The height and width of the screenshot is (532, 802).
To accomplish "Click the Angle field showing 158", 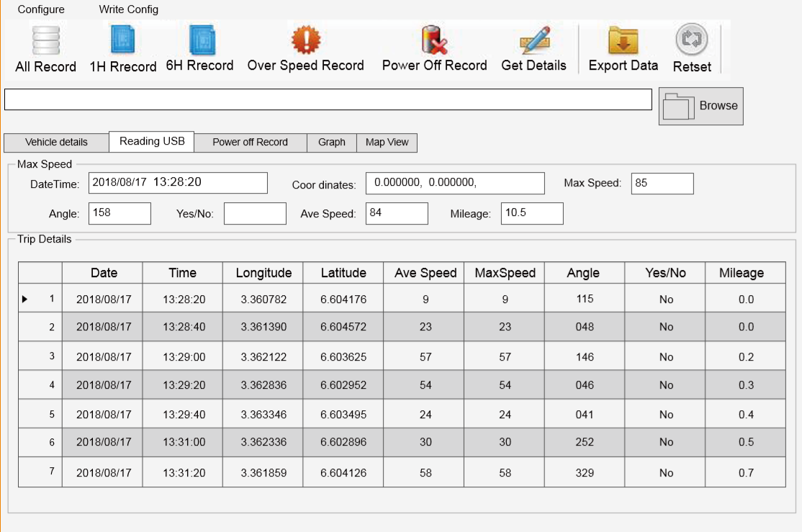I will pyautogui.click(x=120, y=213).
